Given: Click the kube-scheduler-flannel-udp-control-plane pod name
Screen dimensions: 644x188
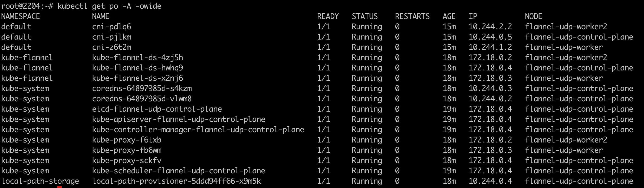Looking at the screenshot, I should (x=179, y=171).
